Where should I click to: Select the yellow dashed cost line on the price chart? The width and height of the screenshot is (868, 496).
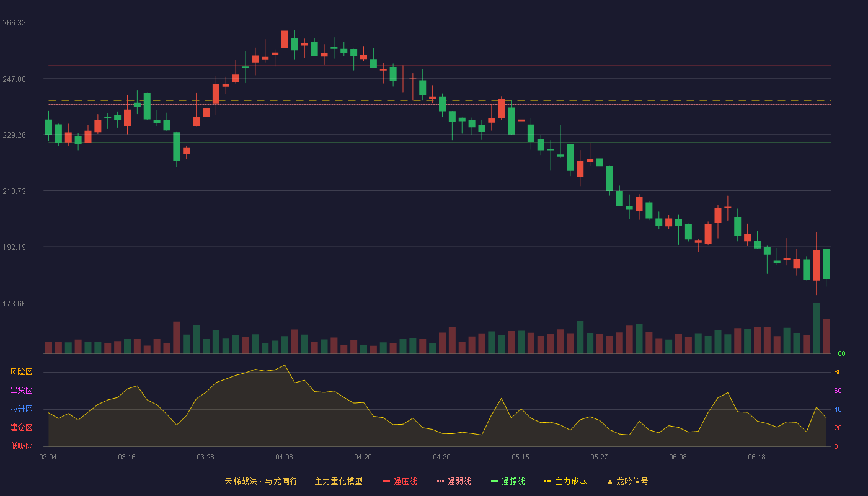[x=440, y=100]
